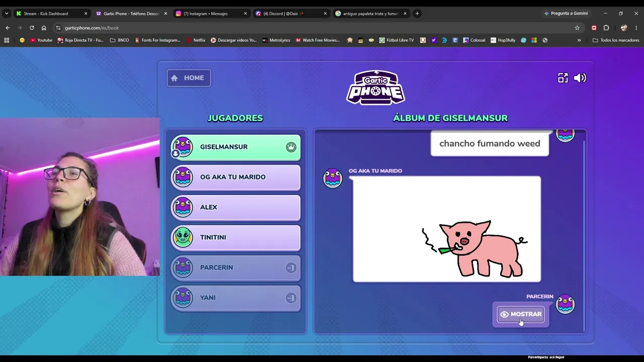The height and width of the screenshot is (362, 644).
Task: Select player PARCERIN in the list
Action: point(235,267)
